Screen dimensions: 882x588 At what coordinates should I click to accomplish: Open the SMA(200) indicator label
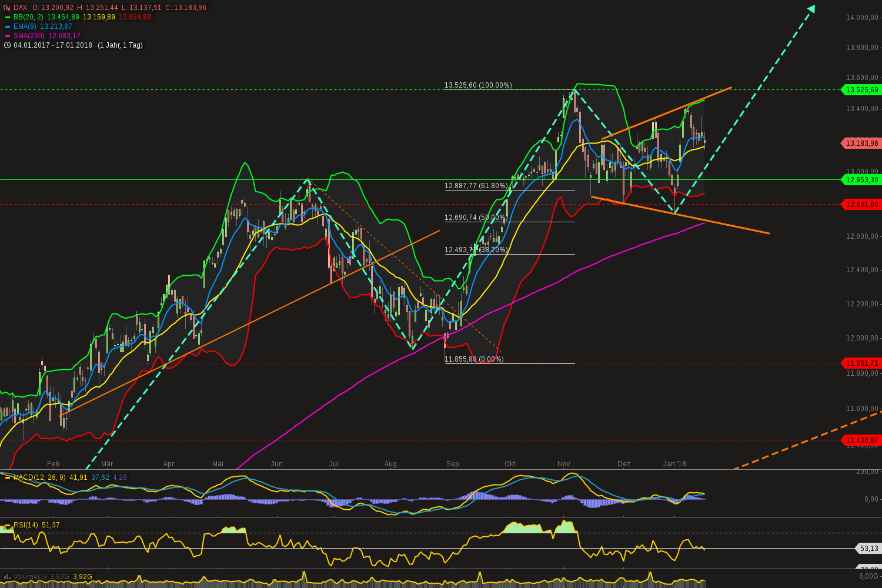pos(29,36)
